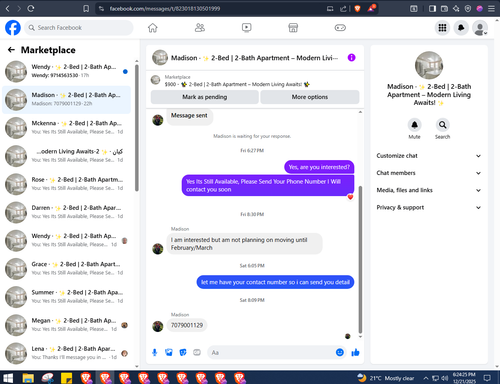The image size is (500, 384).
Task: Open the yellow Sticky Notes taskbar icon
Action: [66, 378]
